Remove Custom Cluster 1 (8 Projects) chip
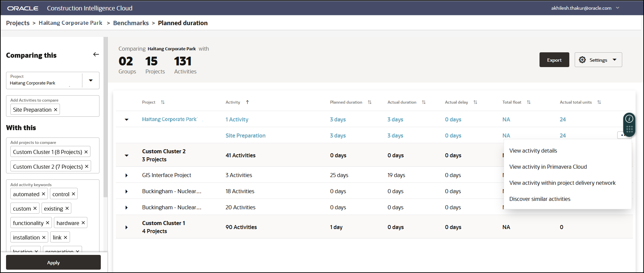Image resolution: width=644 pixels, height=273 pixels. (86, 152)
